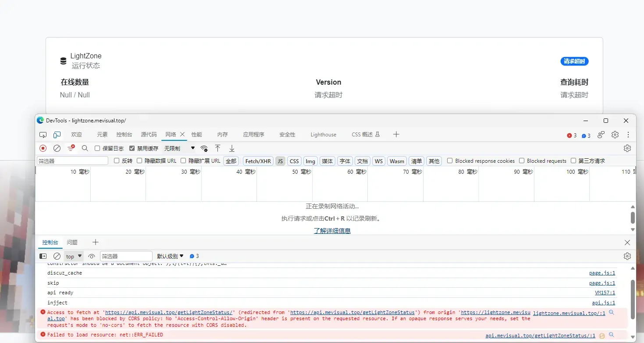Click the magnifier icon on ERR_FAILED row
Image resolution: width=644 pixels, height=343 pixels.
click(x=612, y=335)
